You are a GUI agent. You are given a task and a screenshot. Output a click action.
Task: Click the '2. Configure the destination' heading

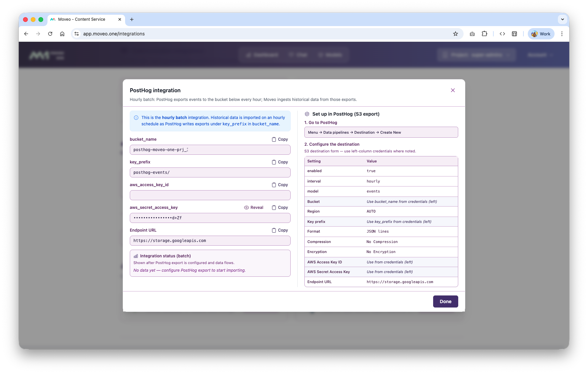click(x=332, y=144)
